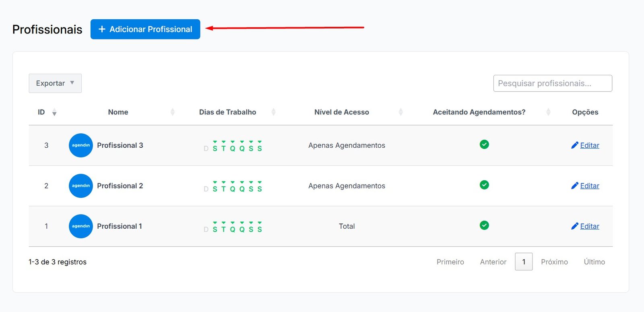
Task: Click the Pesquisar profissionais search field
Action: point(552,83)
